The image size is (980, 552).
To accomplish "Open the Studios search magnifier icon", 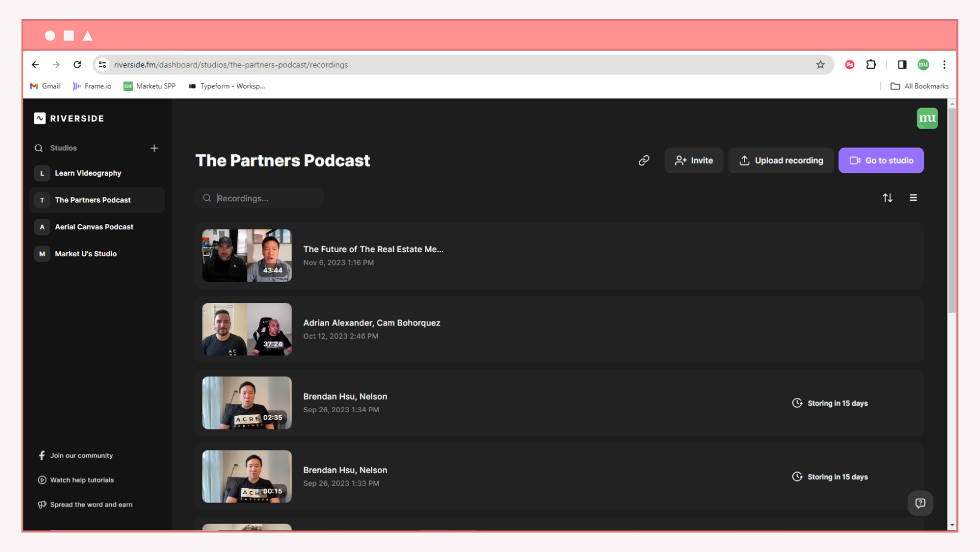I will 39,148.
